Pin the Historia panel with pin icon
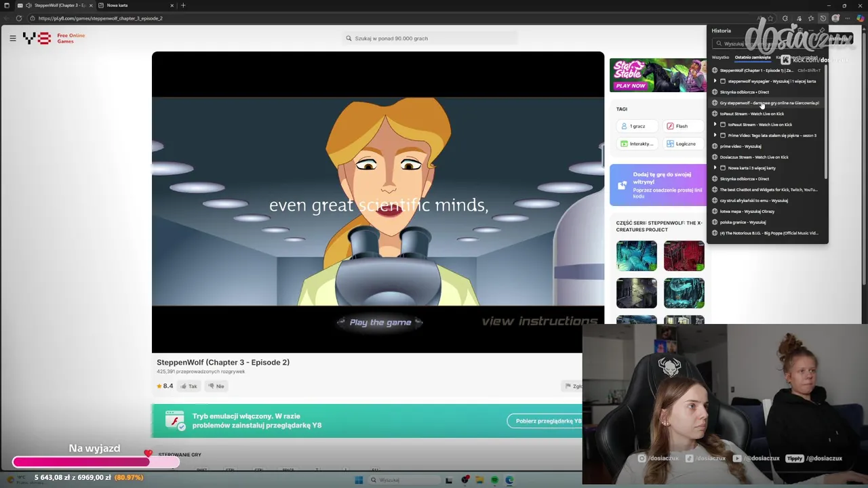Image resolution: width=868 pixels, height=488 pixels. pos(822,30)
